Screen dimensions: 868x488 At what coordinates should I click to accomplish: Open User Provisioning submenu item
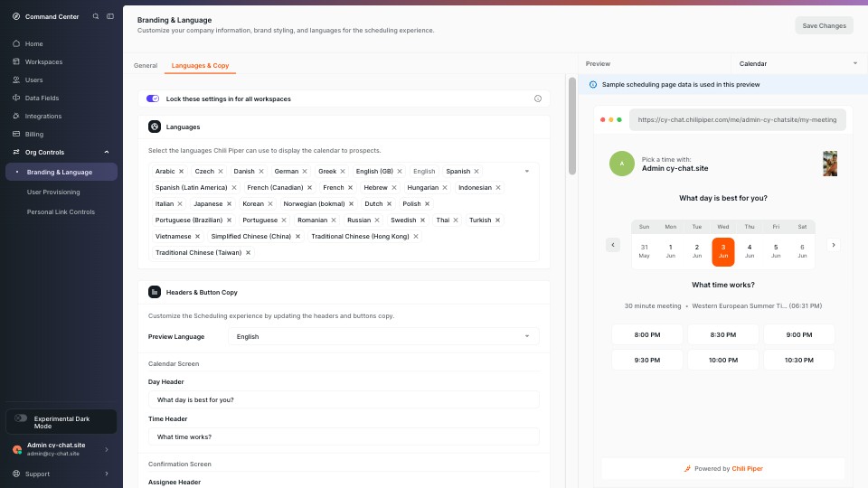point(53,192)
